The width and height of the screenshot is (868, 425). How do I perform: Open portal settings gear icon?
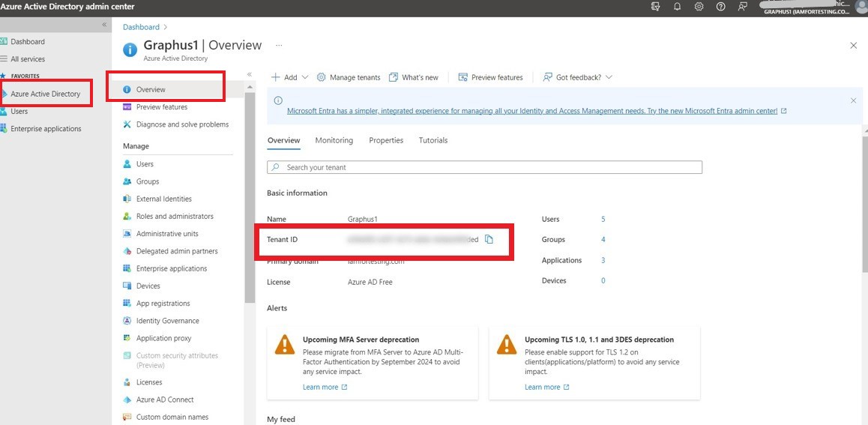pos(699,7)
